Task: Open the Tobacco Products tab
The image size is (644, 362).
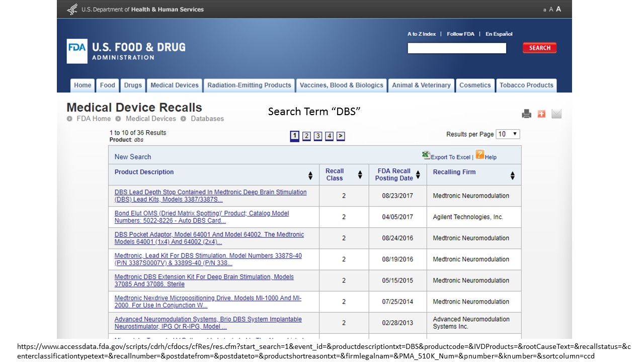Action: [x=526, y=85]
